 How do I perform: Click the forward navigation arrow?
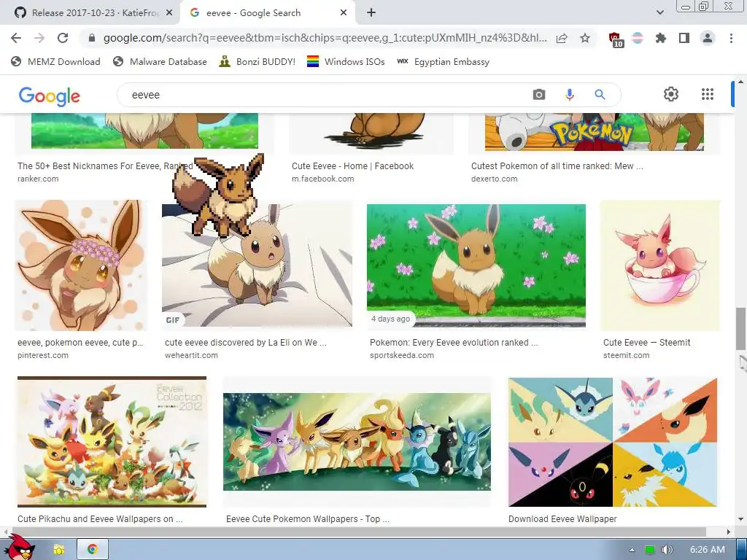pyautogui.click(x=39, y=38)
